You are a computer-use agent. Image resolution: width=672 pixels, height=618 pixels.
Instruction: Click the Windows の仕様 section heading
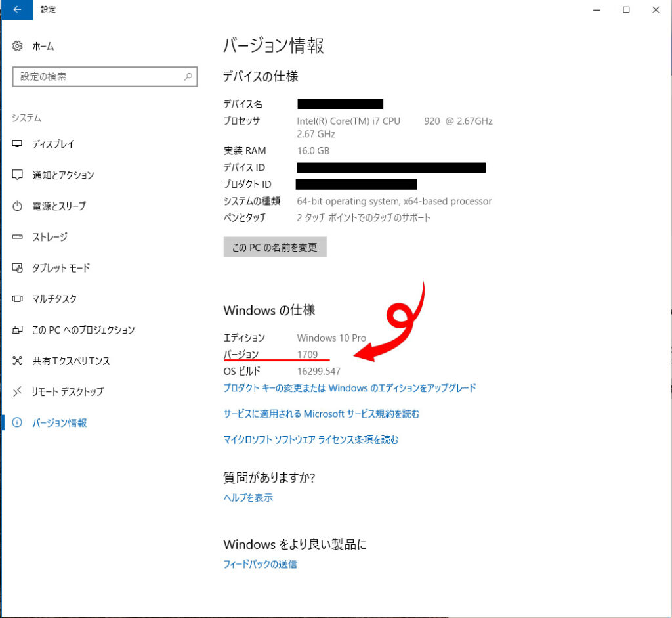269,309
